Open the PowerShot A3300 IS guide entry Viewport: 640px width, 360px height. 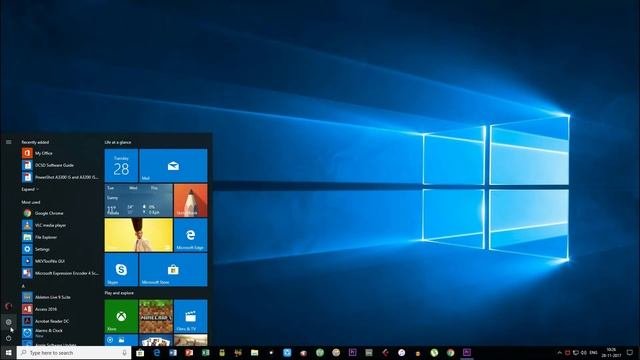[60, 177]
